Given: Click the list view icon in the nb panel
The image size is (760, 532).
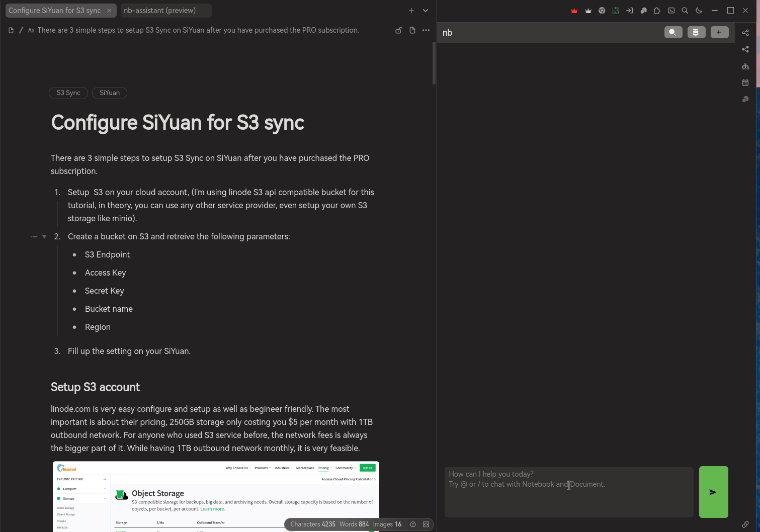Looking at the screenshot, I should tap(696, 32).
